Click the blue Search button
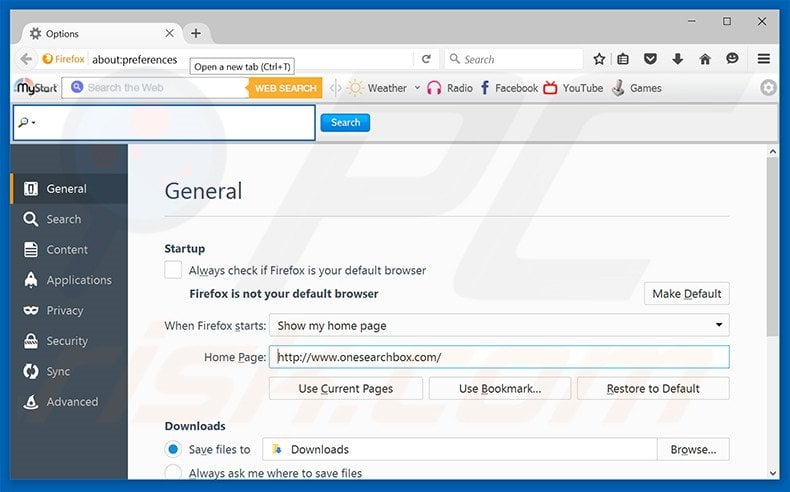 tap(345, 122)
